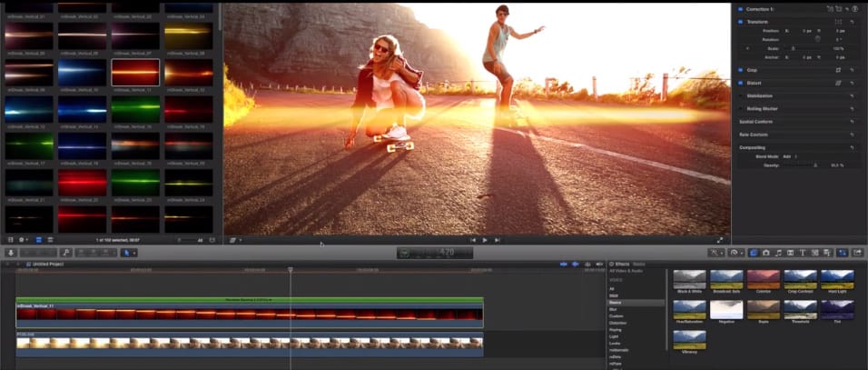Image resolution: width=868 pixels, height=370 pixels.
Task: Open the Titles browser T icon
Action: [x=803, y=253]
